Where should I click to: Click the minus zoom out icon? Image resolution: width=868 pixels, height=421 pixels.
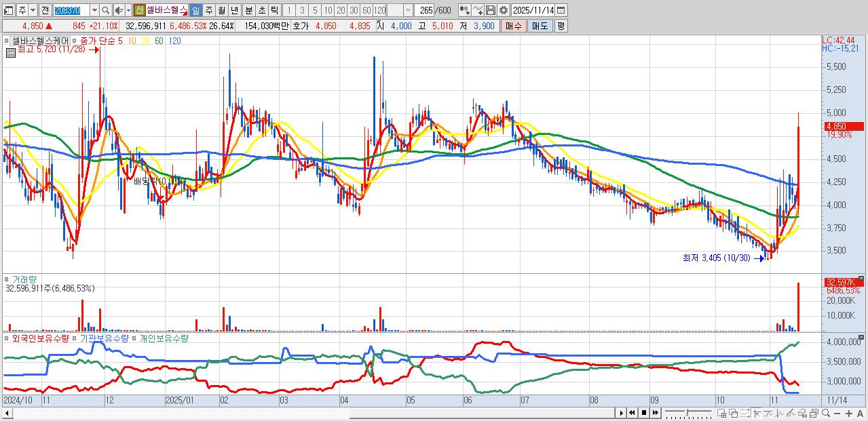tap(837, 414)
